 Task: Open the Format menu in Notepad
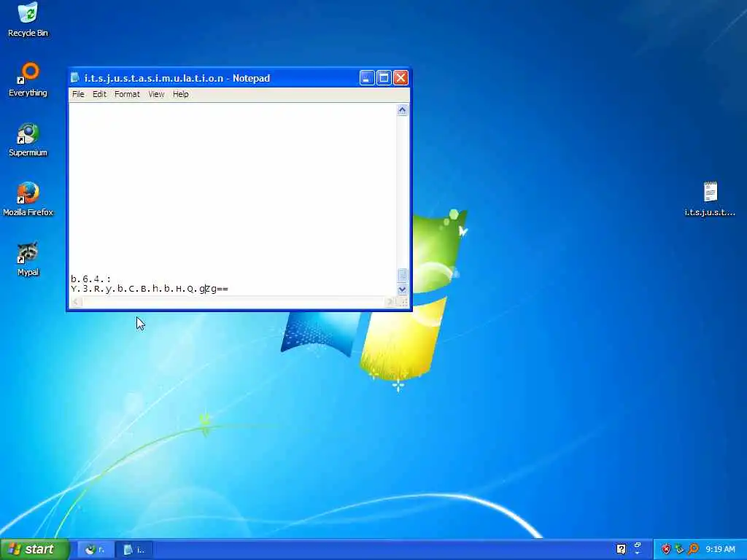127,94
